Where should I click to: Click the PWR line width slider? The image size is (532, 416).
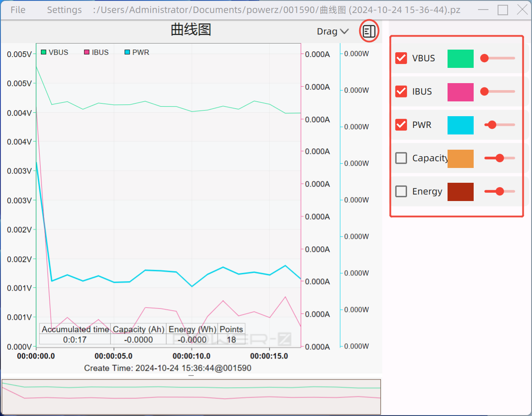tap(499, 125)
